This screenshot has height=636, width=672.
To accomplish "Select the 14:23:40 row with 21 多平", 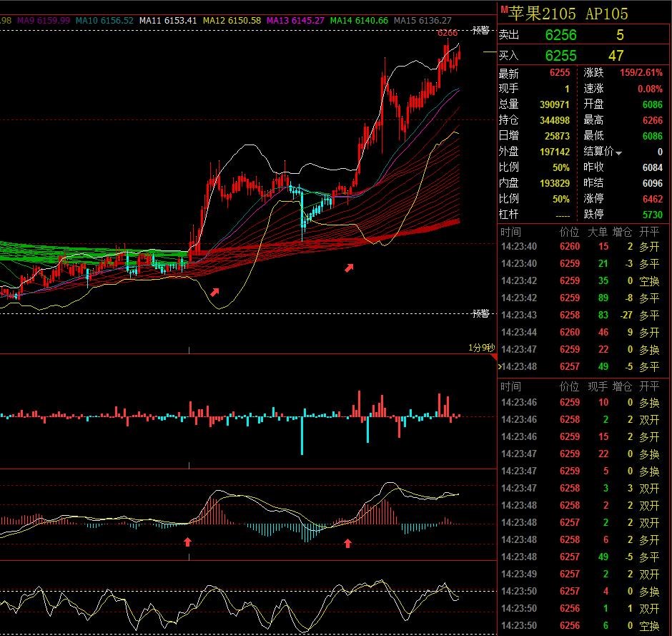I will [583, 264].
